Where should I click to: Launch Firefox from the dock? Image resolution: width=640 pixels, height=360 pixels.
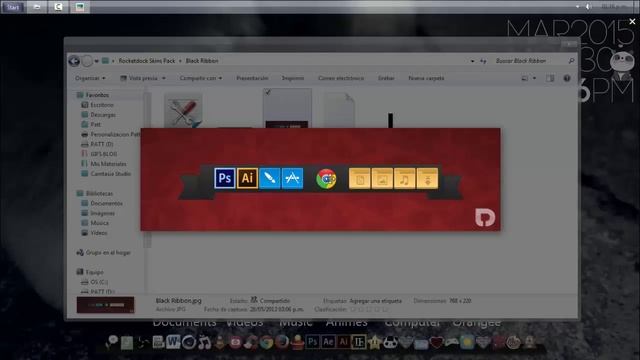(x=281, y=342)
